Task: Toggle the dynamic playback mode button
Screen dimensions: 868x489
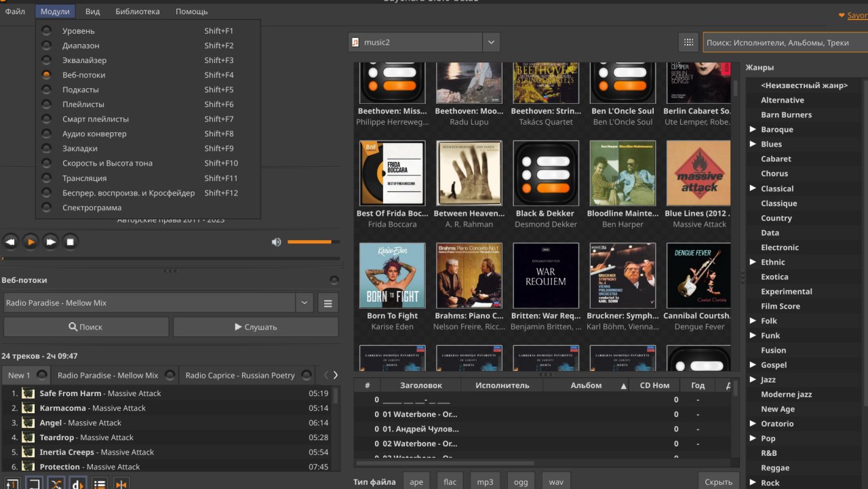Action: click(77, 483)
